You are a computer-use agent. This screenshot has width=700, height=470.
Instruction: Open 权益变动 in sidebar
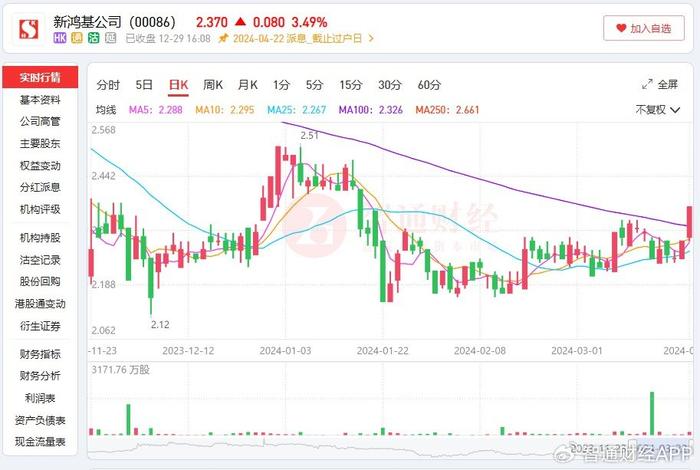coord(40,166)
